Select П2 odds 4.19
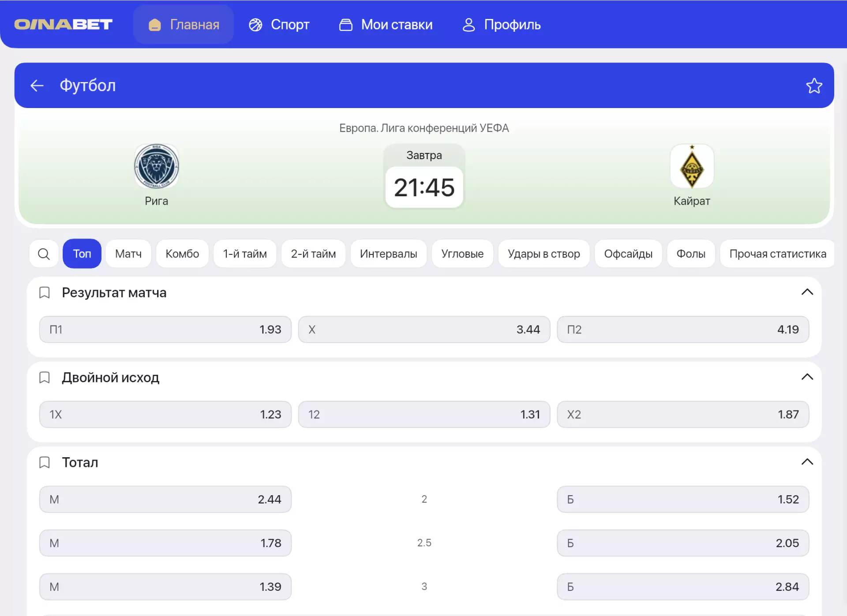The height and width of the screenshot is (616, 847). (x=683, y=329)
